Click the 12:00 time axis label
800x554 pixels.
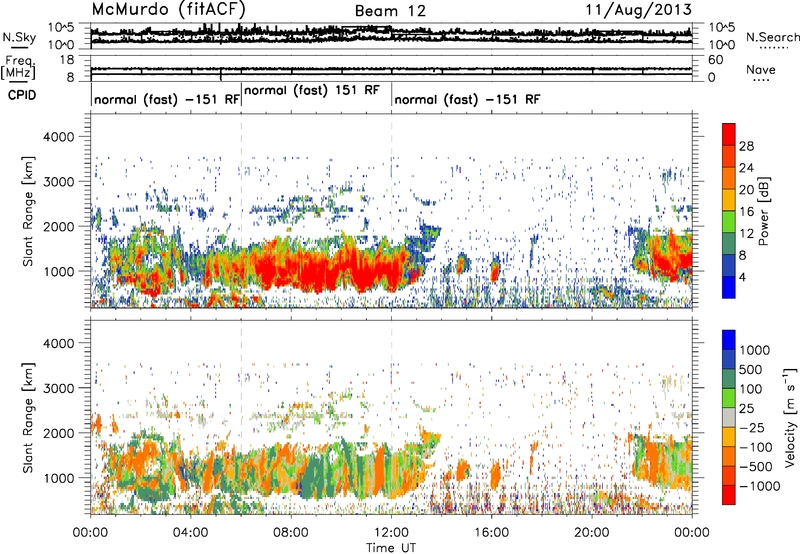click(391, 532)
